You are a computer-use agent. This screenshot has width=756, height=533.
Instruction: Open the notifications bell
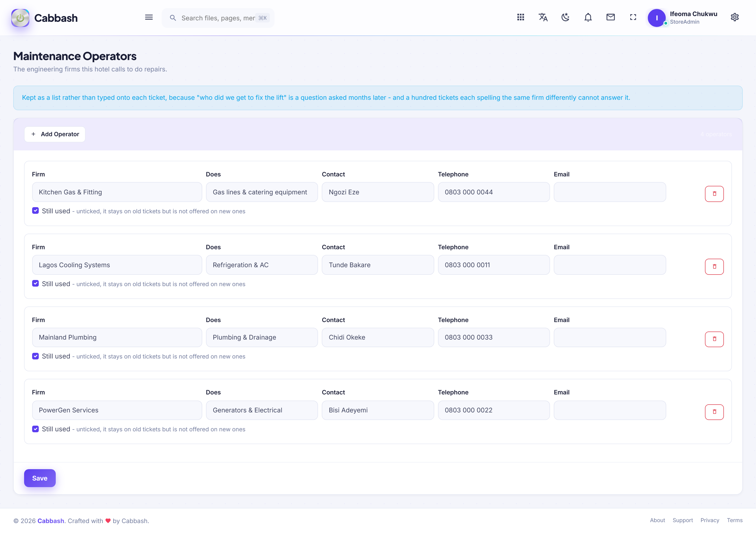tap(588, 17)
